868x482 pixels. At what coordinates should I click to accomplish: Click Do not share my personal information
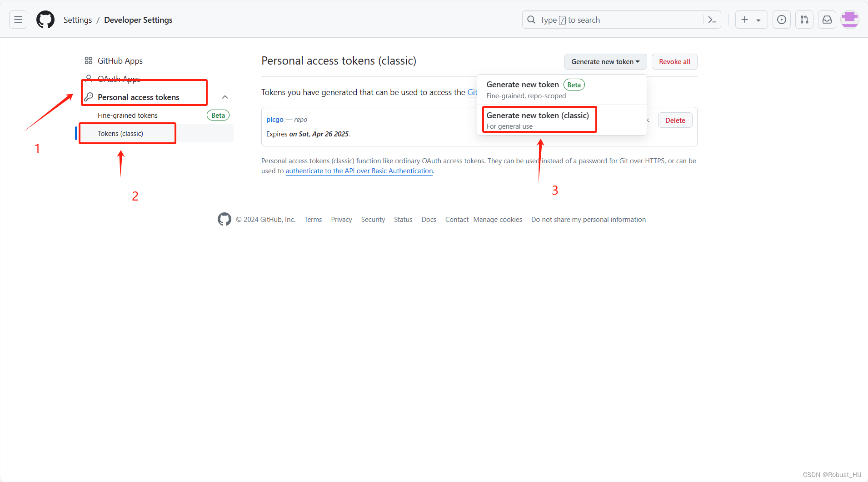point(589,220)
